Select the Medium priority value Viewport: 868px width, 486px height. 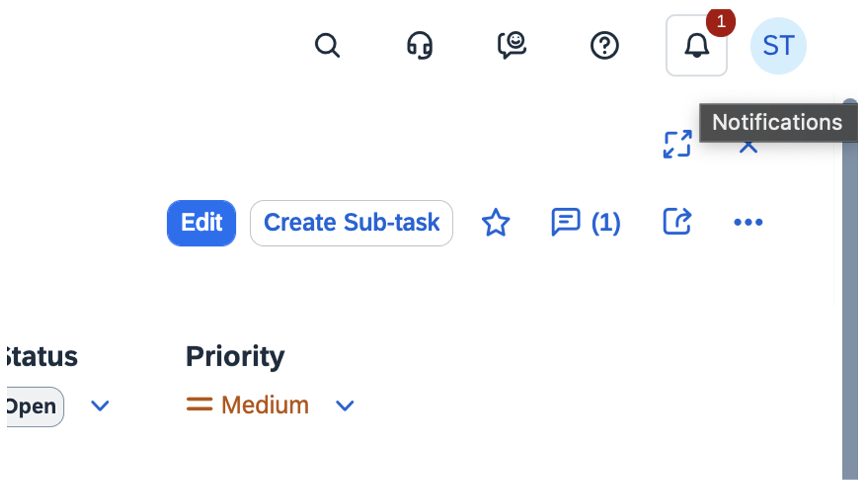point(265,405)
